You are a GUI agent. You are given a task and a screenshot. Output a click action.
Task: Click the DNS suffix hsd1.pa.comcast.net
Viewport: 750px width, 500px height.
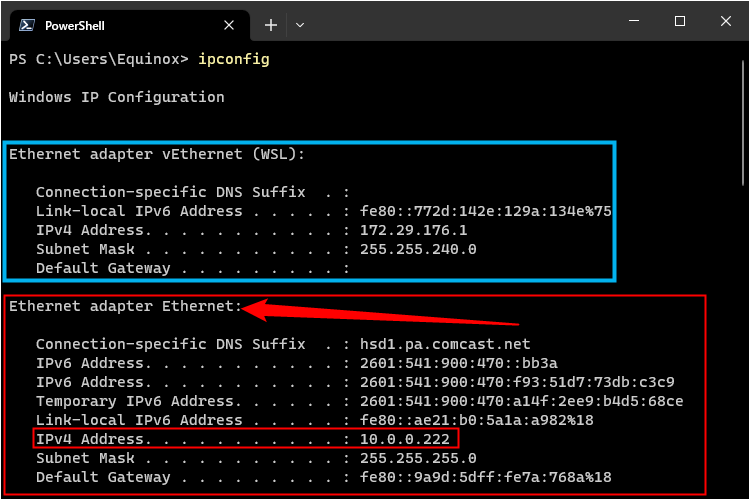point(444,344)
